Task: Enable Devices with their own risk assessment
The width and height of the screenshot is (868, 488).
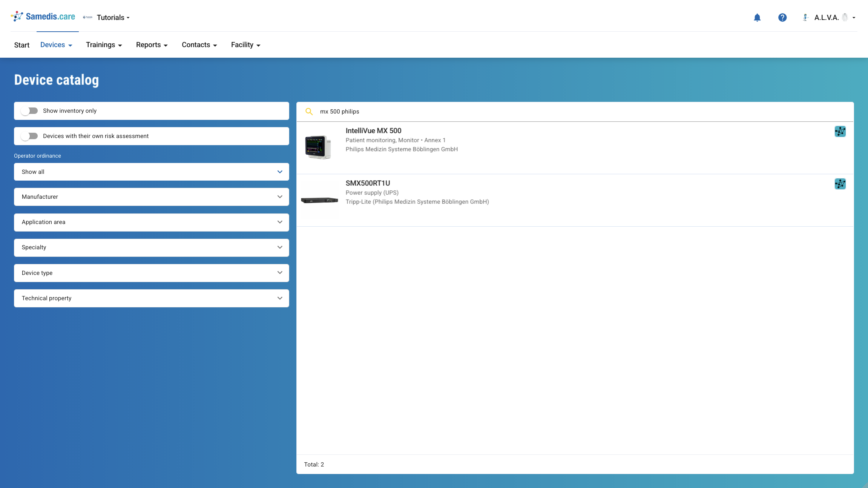Action: 29,136
